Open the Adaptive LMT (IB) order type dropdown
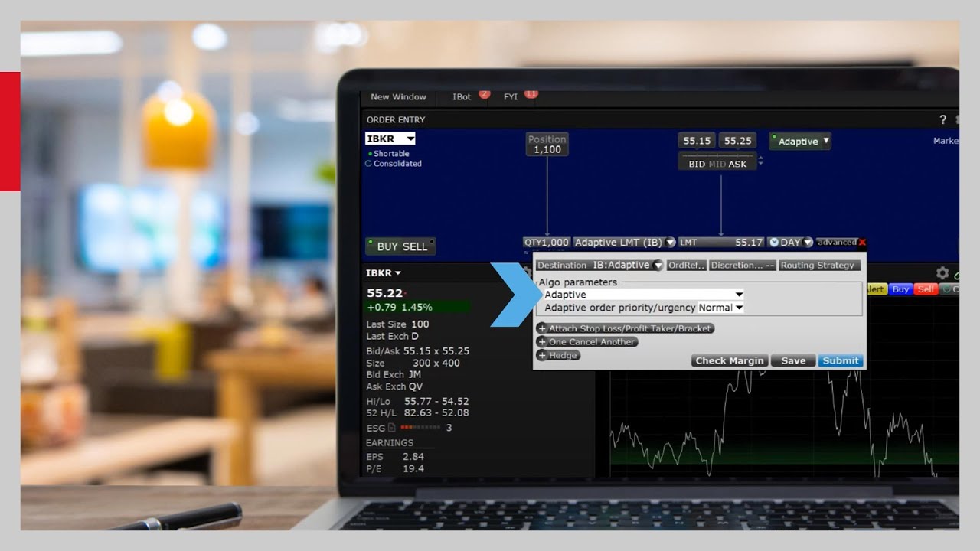 tap(624, 242)
